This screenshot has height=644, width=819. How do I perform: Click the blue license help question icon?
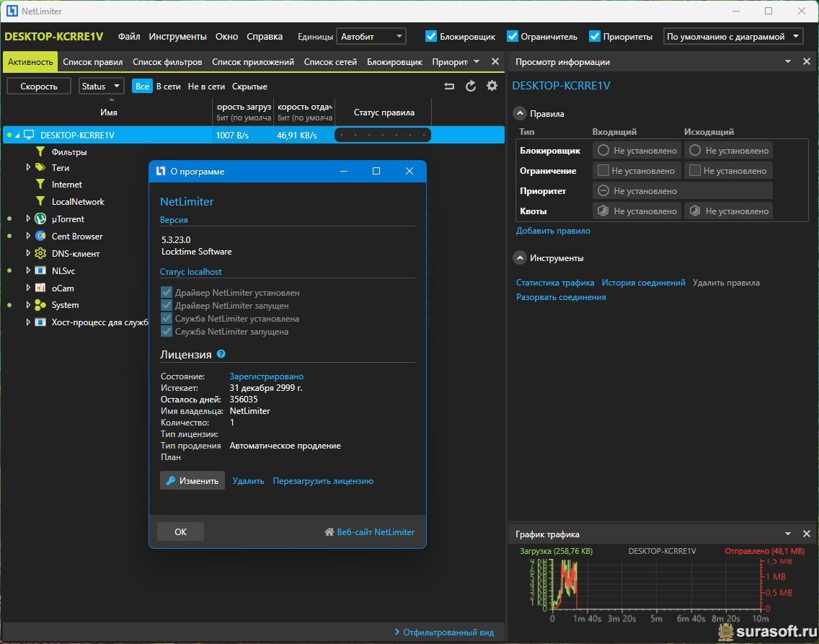coord(221,354)
